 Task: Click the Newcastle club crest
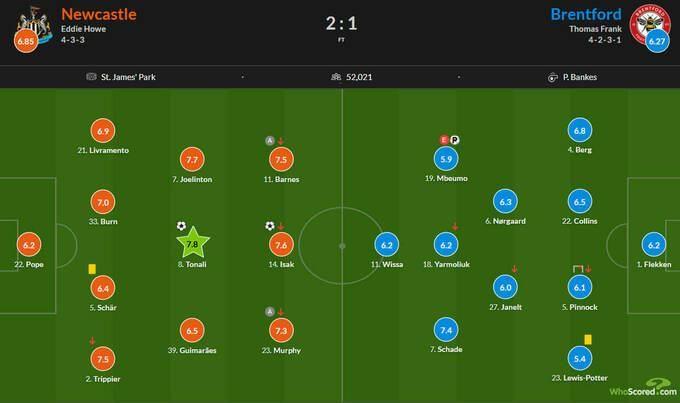click(36, 24)
